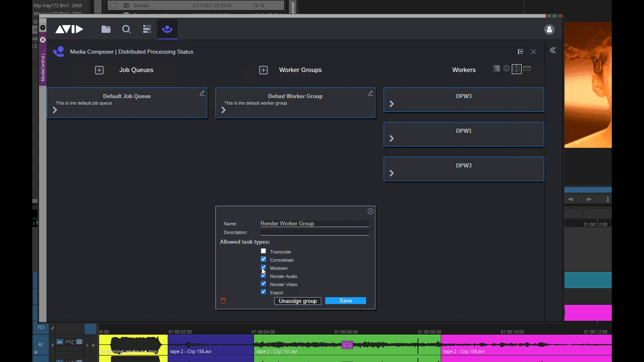This screenshot has width=644, height=362.
Task: Disable the Consolidate task type
Action: (x=263, y=259)
